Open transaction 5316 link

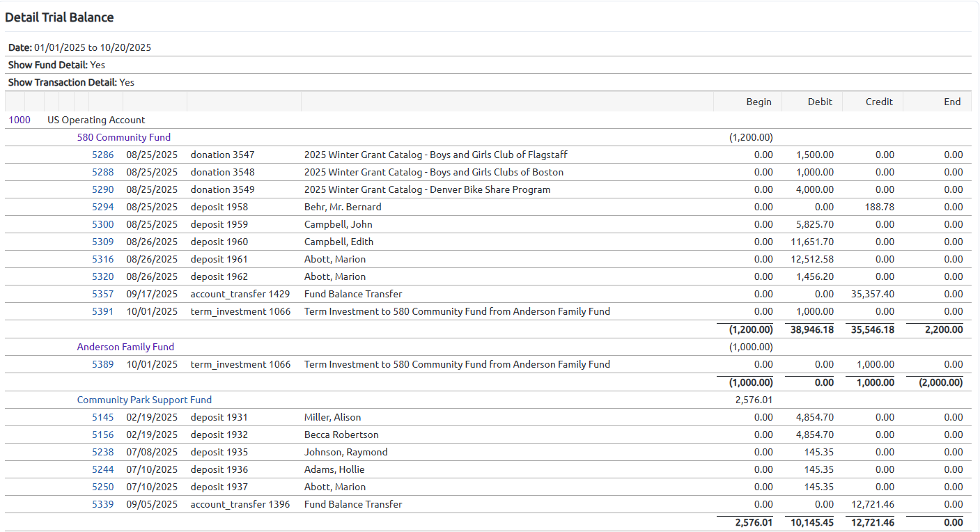pyautogui.click(x=102, y=259)
